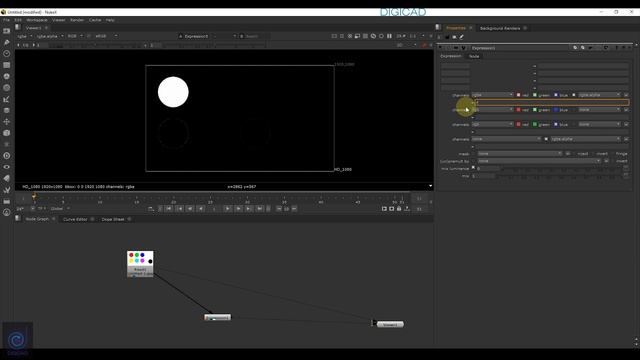Toggle blue checkbox in third channels row
Screen dimensions: 640x360
[x=556, y=124]
